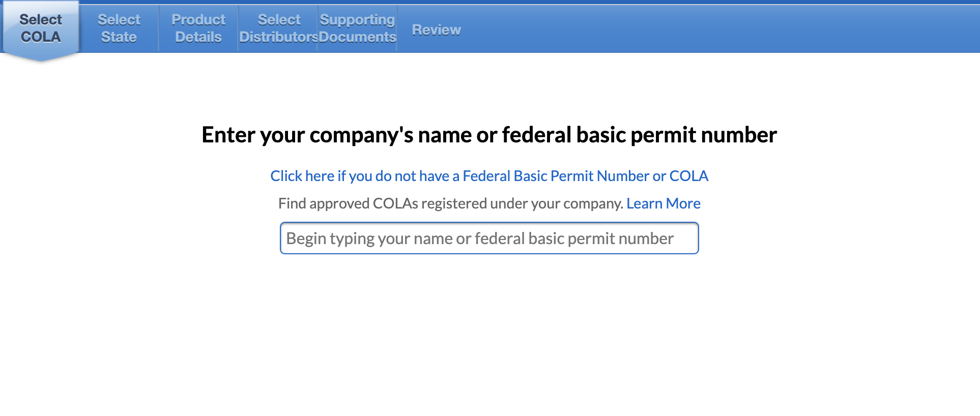Follow the COLA registration Learn More hyperlink

(664, 203)
